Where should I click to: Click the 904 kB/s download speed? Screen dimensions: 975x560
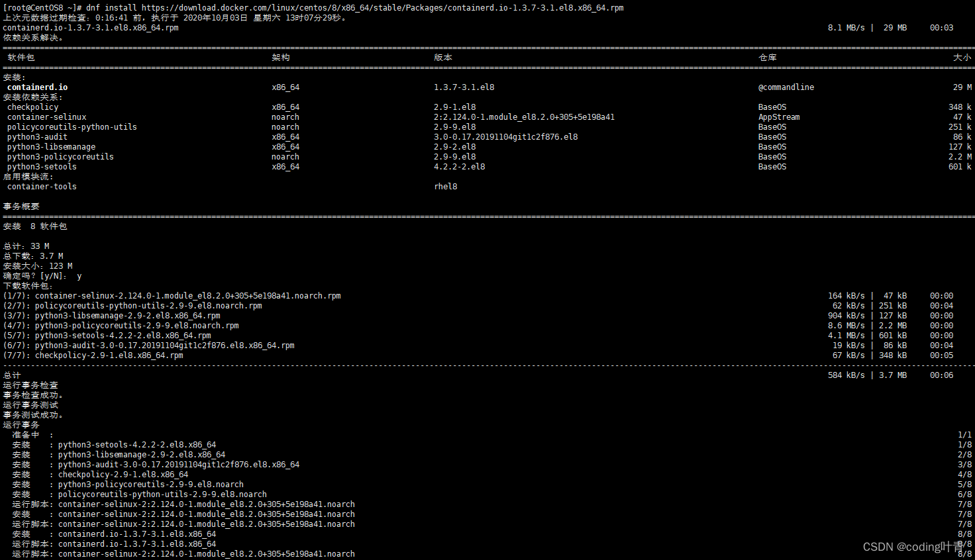point(846,316)
